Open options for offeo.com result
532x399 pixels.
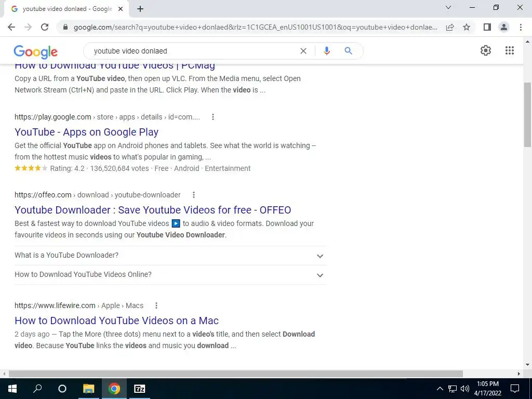coord(193,195)
